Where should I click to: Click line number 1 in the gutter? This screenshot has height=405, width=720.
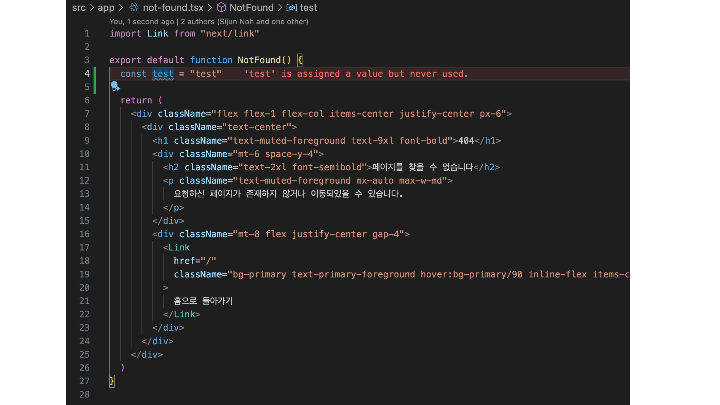point(87,34)
